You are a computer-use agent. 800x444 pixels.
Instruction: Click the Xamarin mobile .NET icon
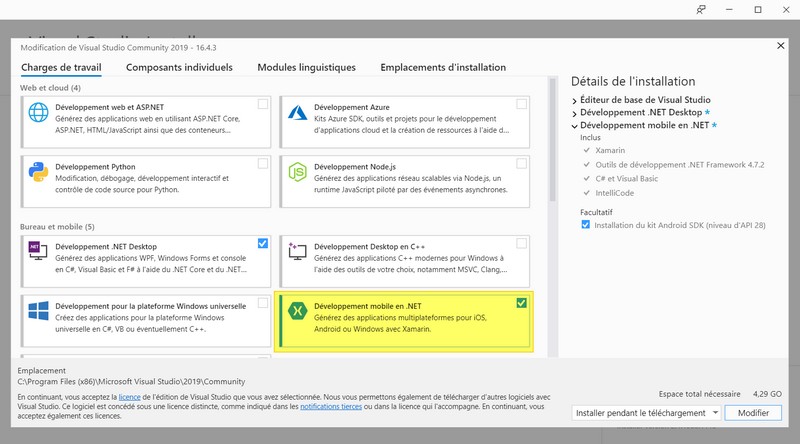click(297, 311)
